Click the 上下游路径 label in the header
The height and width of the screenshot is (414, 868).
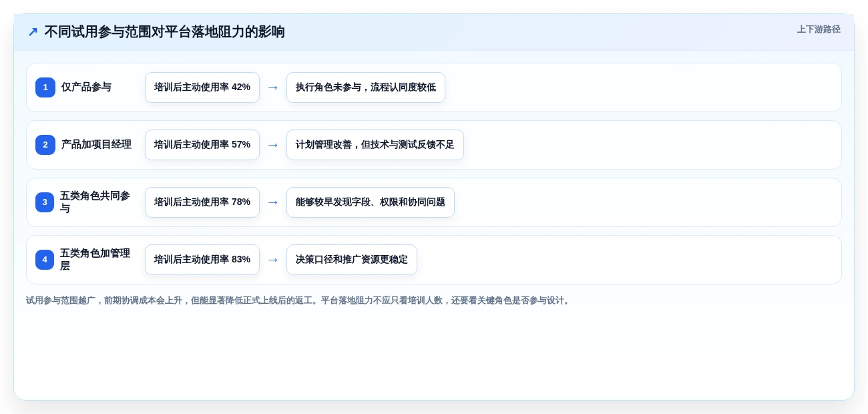point(819,29)
